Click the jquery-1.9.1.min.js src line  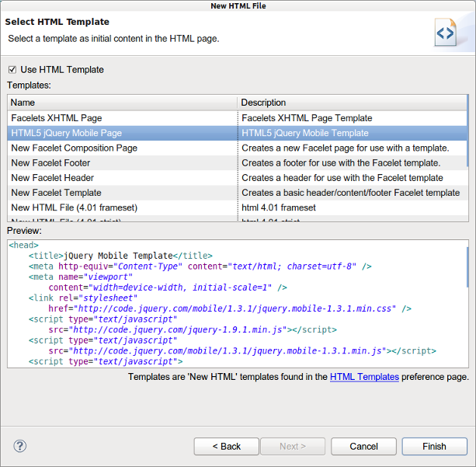coord(193,329)
